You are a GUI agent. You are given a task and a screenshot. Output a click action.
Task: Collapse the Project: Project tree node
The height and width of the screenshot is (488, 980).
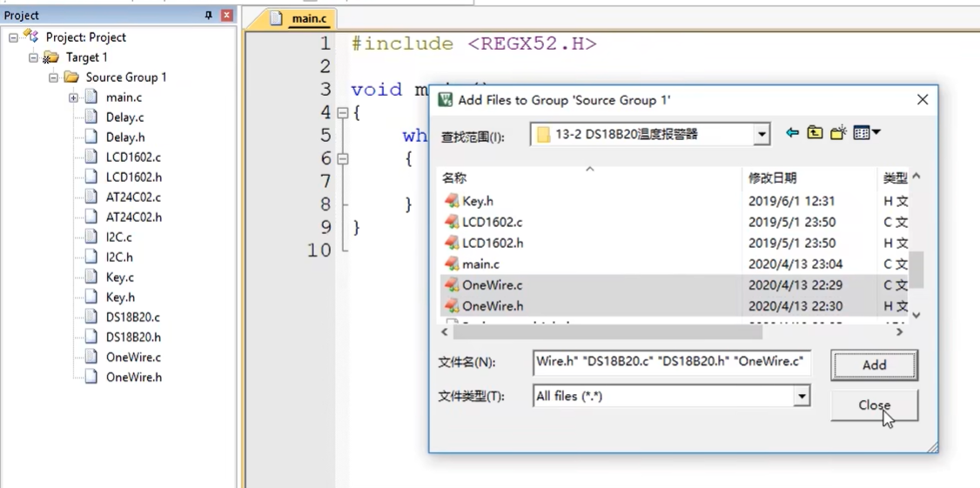[x=13, y=38]
